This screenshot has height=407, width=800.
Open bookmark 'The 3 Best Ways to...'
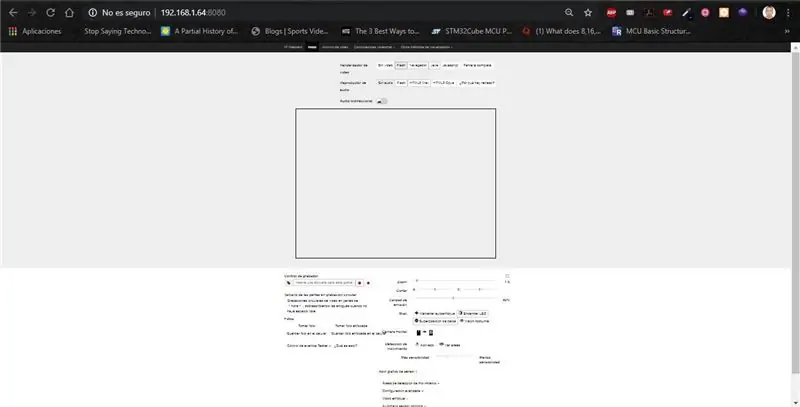click(x=381, y=31)
